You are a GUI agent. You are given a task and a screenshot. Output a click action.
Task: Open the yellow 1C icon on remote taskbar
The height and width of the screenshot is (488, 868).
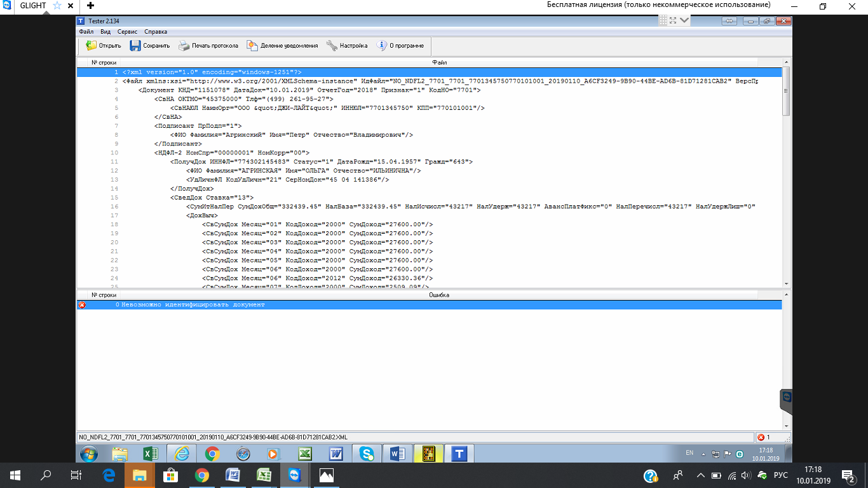tap(428, 454)
